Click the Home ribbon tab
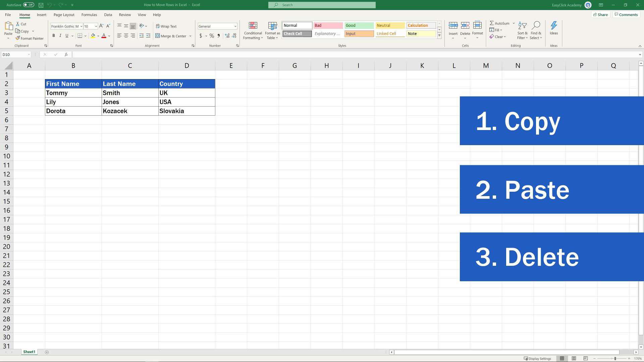The width and height of the screenshot is (644, 362). 25,15
